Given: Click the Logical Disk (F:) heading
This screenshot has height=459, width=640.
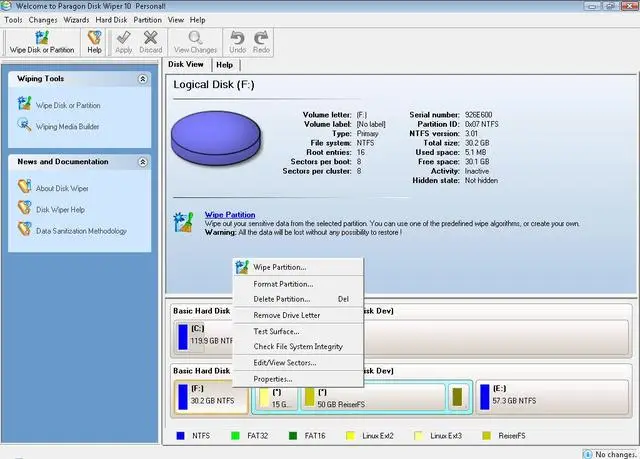Looking at the screenshot, I should 213,84.
